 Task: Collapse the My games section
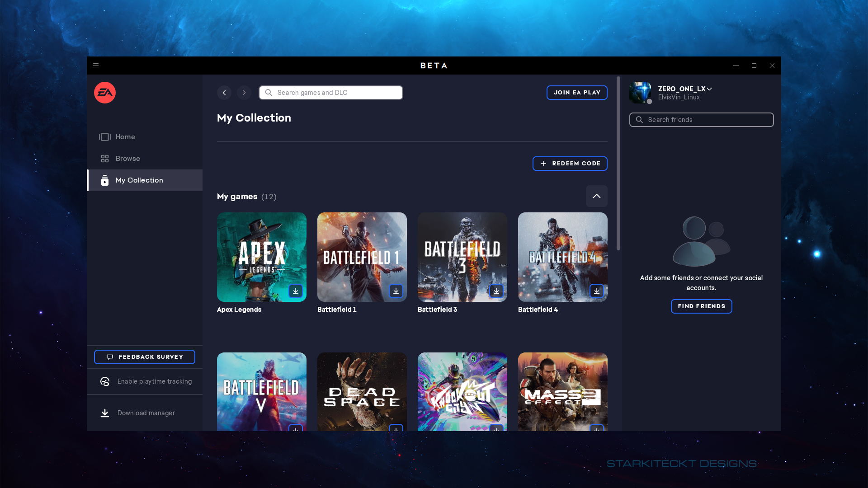596,196
